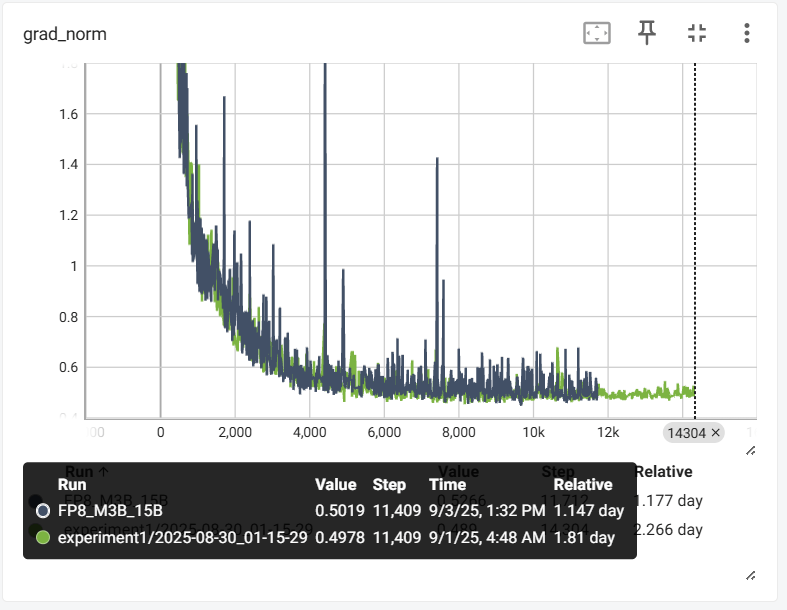Click the green experiment1 run color dot
This screenshot has width=787, height=610.
click(x=43, y=537)
